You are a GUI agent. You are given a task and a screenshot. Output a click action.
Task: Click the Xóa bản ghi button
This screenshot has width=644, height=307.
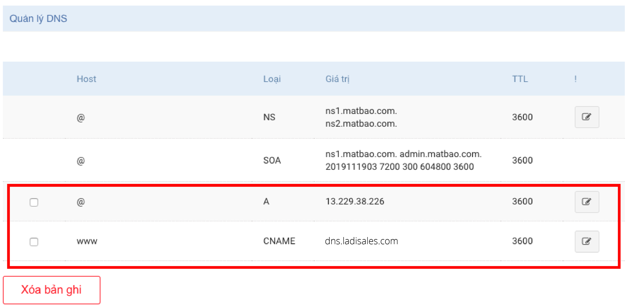(51, 290)
